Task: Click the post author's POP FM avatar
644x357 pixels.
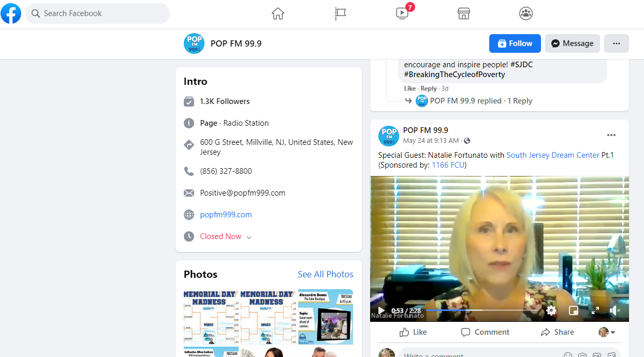Action: coord(389,136)
